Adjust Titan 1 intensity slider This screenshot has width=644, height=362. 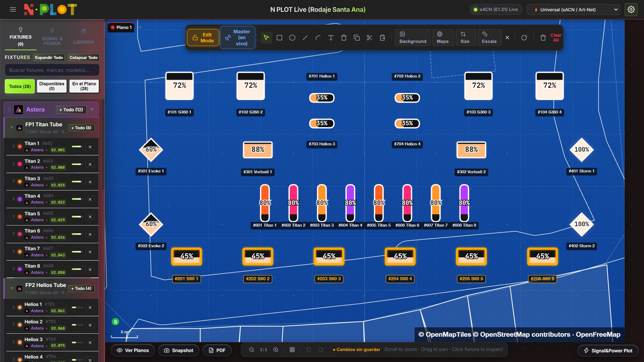click(77, 147)
